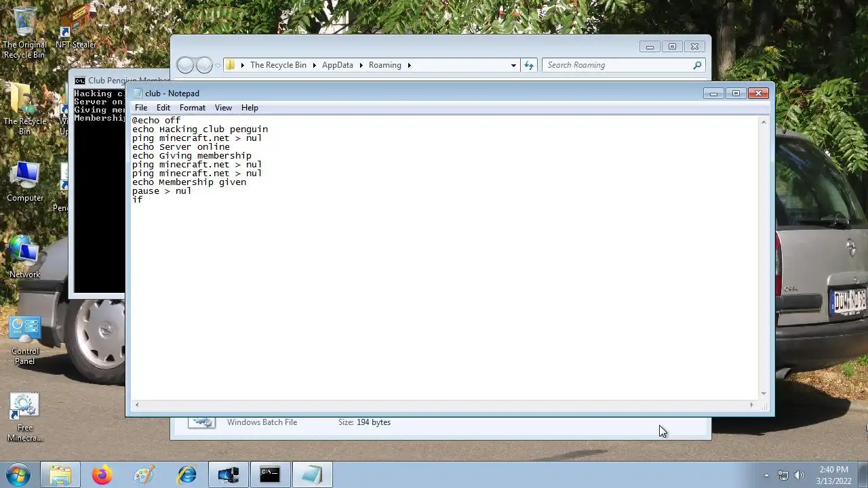Click the Free Minecraft desktop shortcut

point(24,418)
